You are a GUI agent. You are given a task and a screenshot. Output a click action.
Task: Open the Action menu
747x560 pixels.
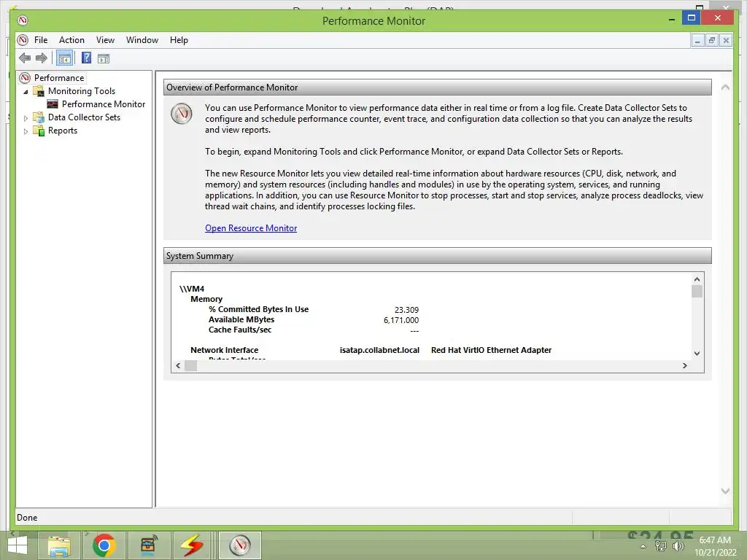(71, 40)
